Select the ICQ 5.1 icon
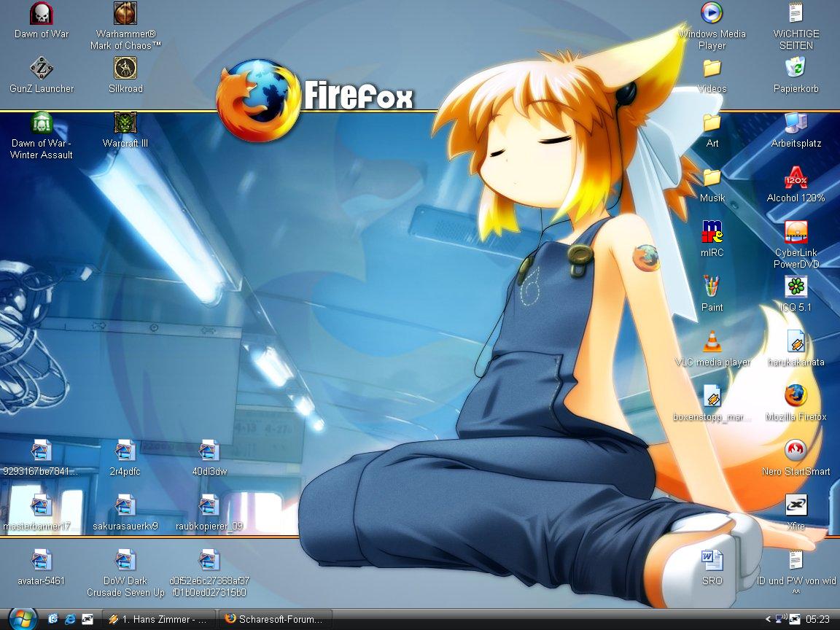This screenshot has width=840, height=630. coord(796,287)
